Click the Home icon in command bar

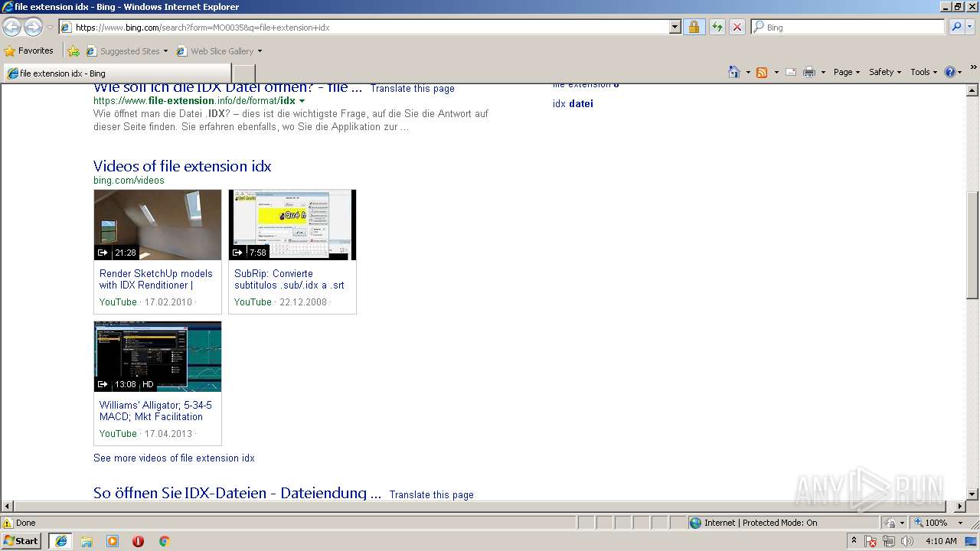(x=733, y=72)
